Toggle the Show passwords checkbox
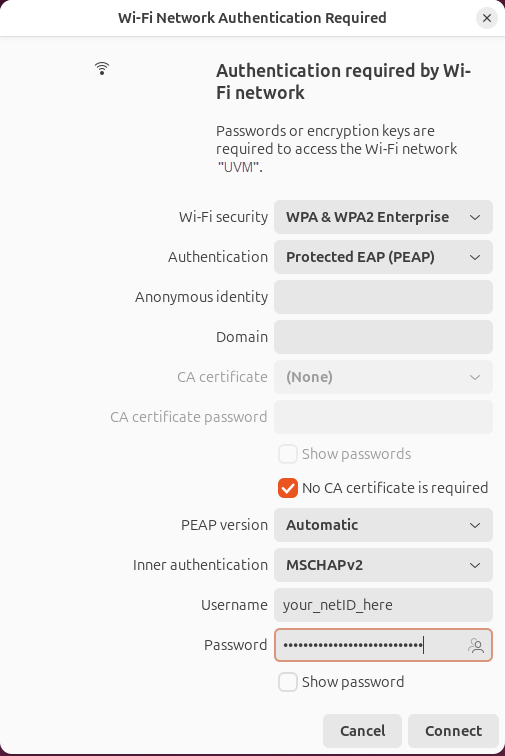Viewport: 505px width, 756px height. pos(288,454)
